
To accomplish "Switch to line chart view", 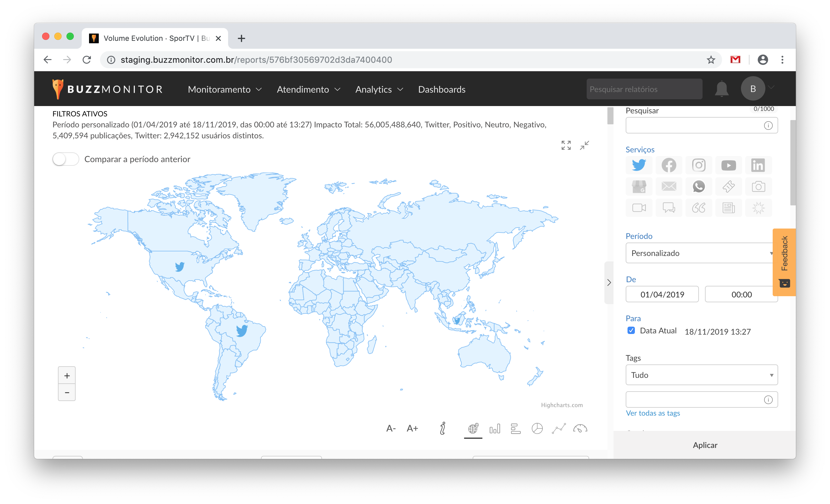I will 559,428.
